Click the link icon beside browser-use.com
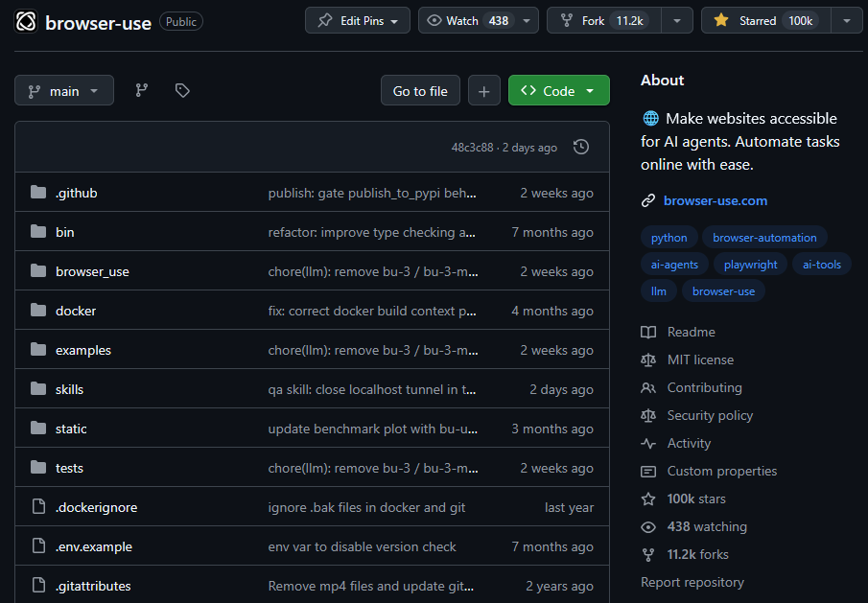The height and width of the screenshot is (603, 868). point(648,200)
